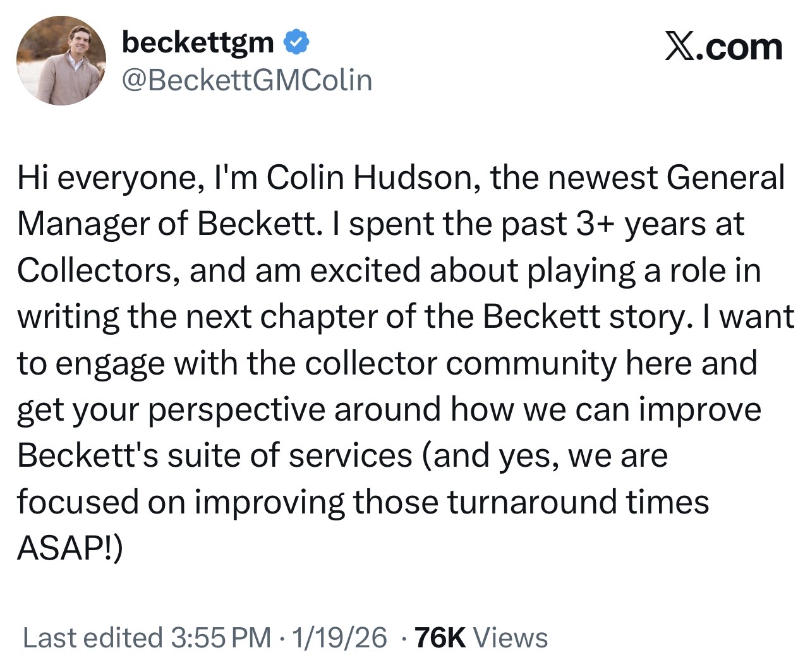Click the beckettgm display name
This screenshot has height=672, width=798.
pyautogui.click(x=198, y=42)
